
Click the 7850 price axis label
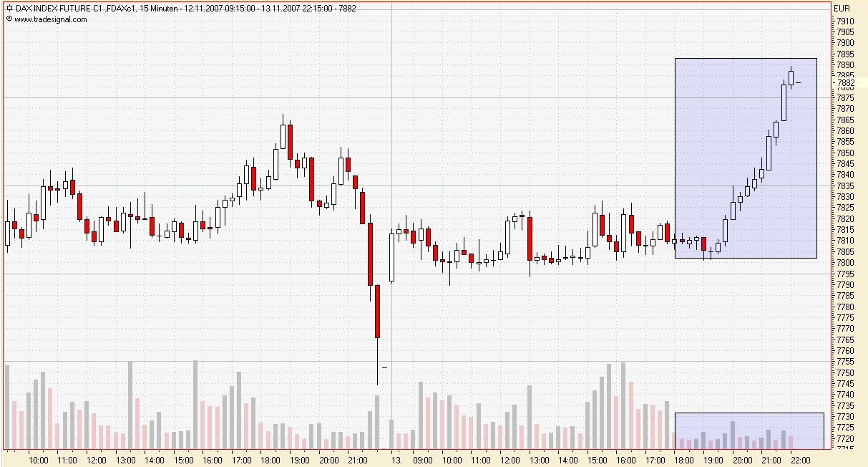click(845, 153)
